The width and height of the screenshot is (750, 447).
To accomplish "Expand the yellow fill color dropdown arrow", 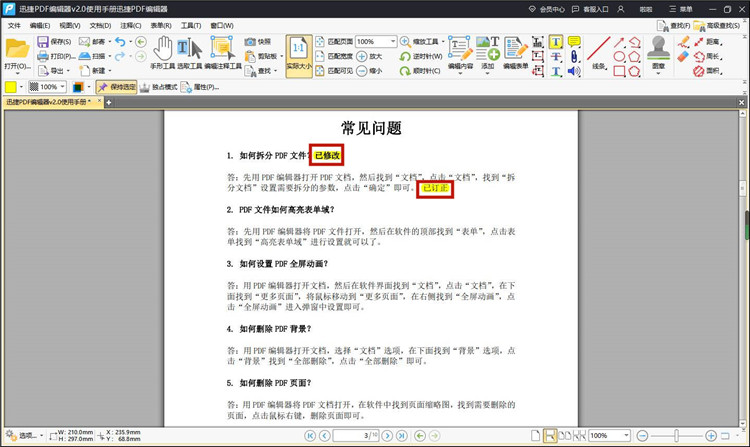I will coord(21,87).
